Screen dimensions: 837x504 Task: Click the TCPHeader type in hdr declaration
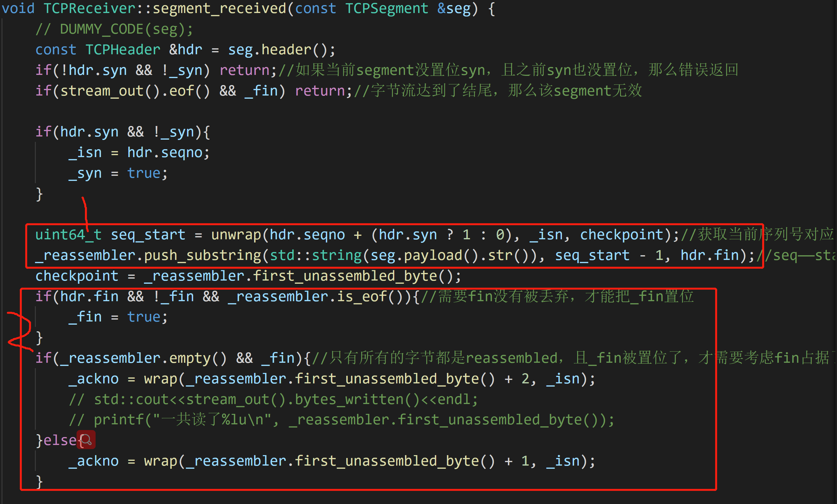click(122, 50)
